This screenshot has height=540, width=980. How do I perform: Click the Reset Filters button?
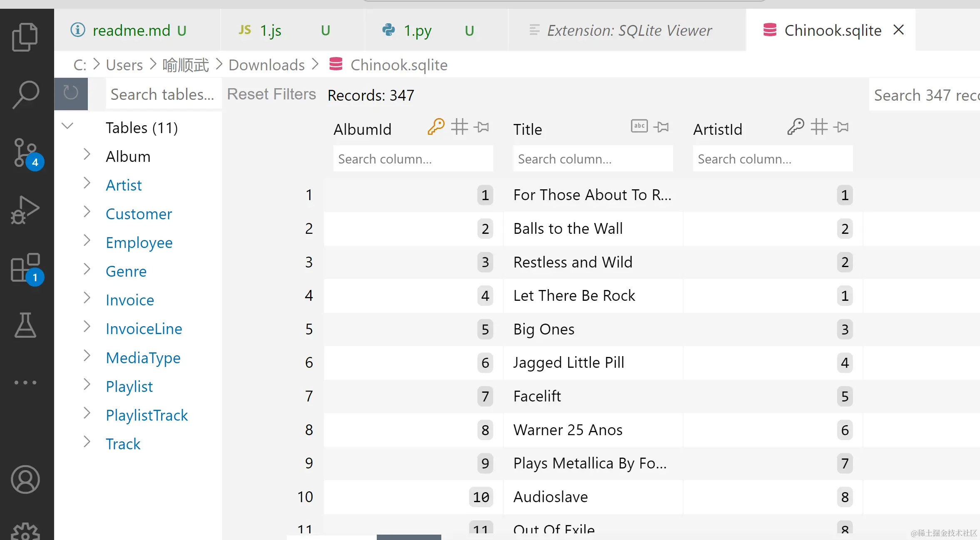point(271,94)
